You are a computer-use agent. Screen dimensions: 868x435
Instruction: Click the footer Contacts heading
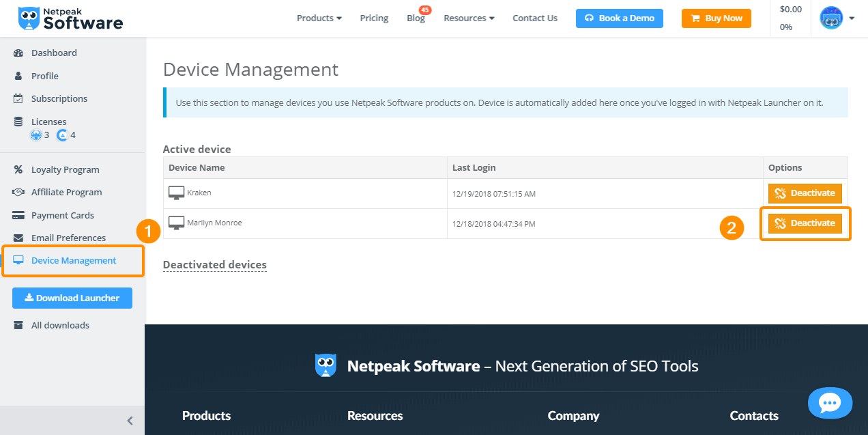coord(754,416)
